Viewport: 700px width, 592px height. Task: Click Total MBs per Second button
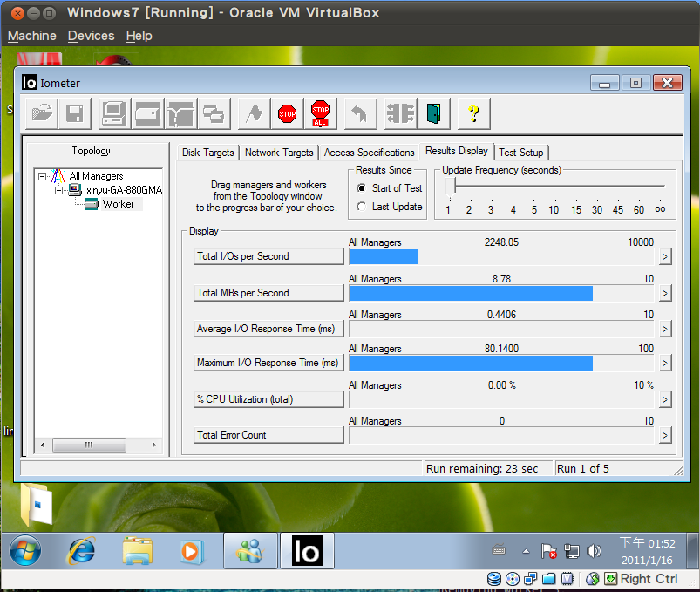[x=268, y=293]
